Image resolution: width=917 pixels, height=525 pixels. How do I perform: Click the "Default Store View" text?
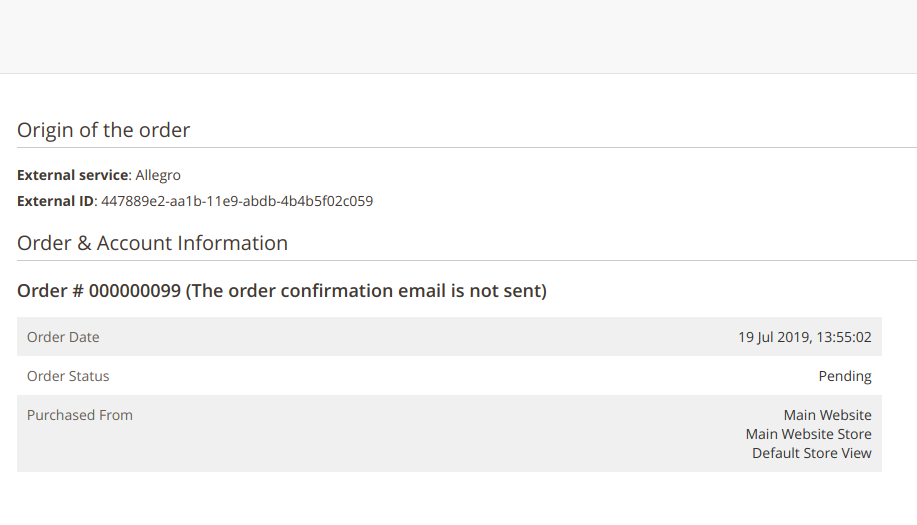[811, 453]
